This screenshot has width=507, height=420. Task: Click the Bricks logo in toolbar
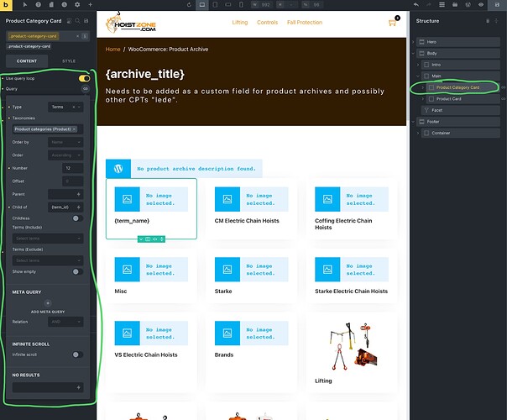[x=6, y=5]
